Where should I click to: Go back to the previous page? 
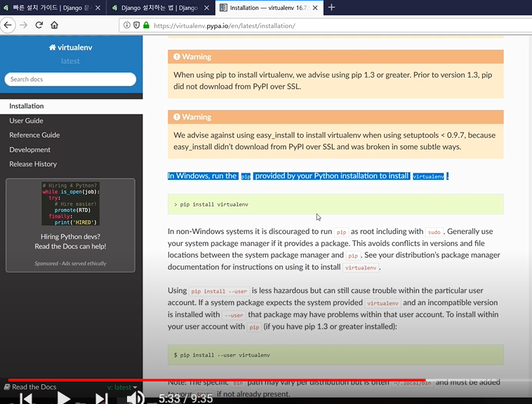(8, 25)
